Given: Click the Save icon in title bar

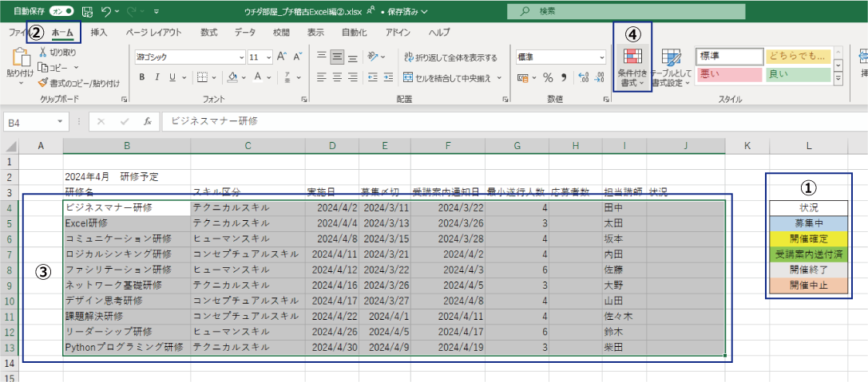Looking at the screenshot, I should (x=86, y=12).
